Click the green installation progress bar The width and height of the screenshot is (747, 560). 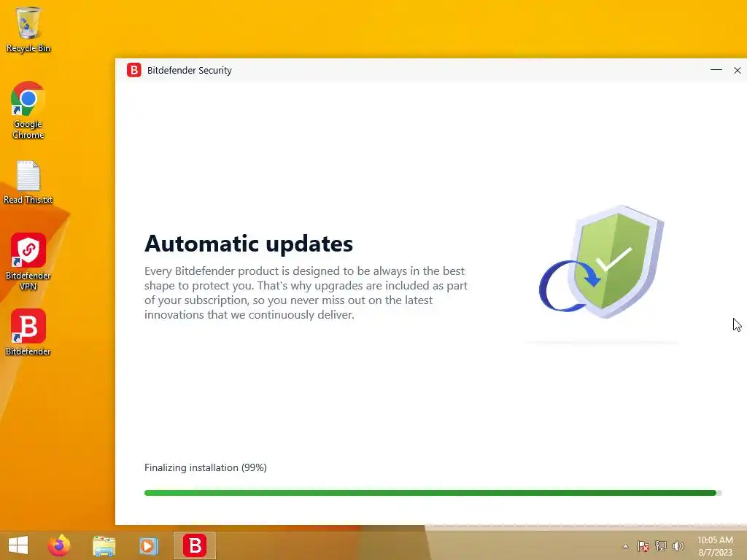pyautogui.click(x=433, y=493)
